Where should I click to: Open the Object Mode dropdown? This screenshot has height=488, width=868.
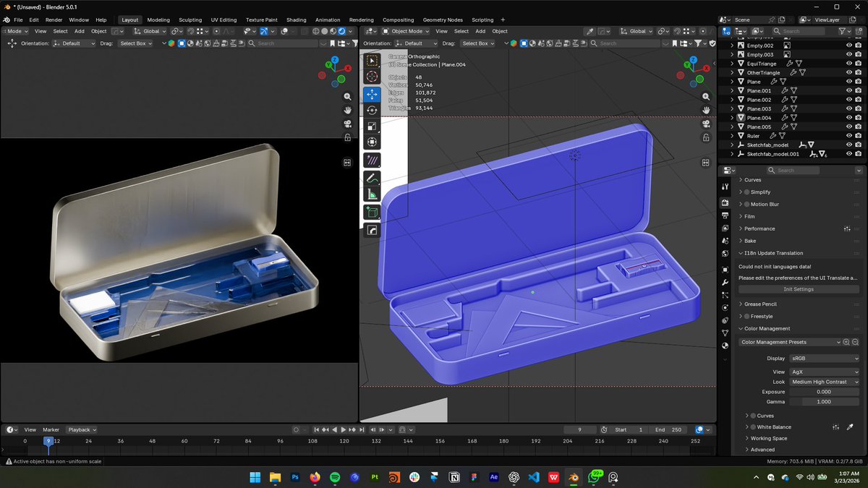point(406,31)
